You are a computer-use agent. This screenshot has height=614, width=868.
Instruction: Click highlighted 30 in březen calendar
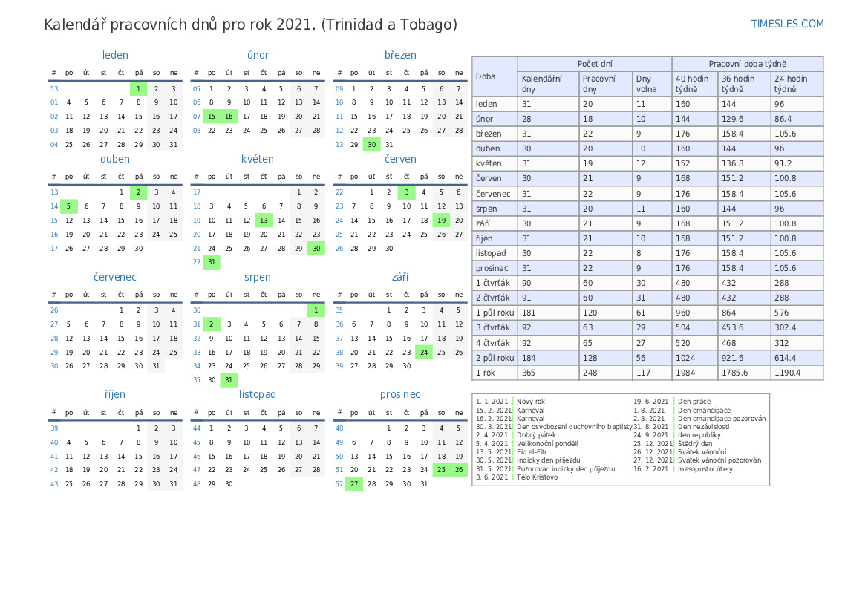tap(371, 145)
